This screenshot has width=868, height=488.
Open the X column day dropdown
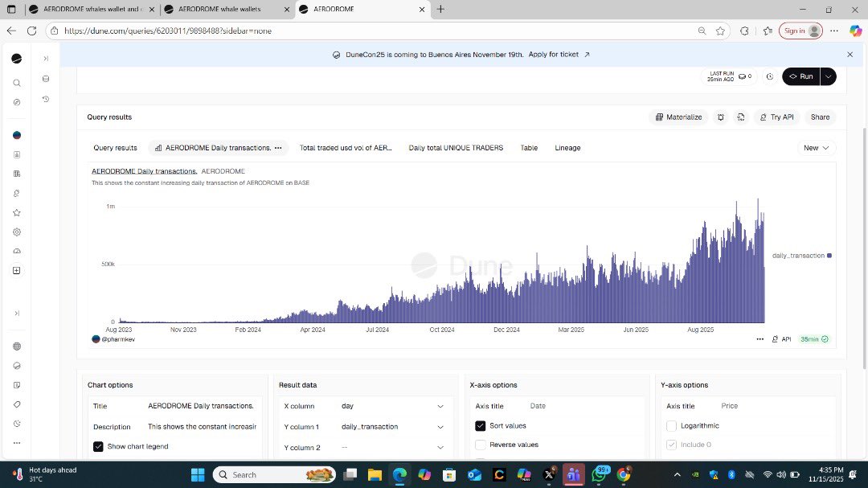point(392,406)
